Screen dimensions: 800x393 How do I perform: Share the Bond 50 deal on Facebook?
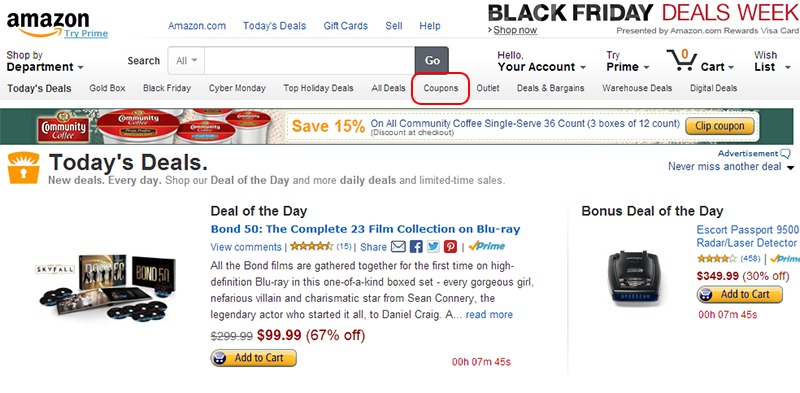tap(416, 247)
